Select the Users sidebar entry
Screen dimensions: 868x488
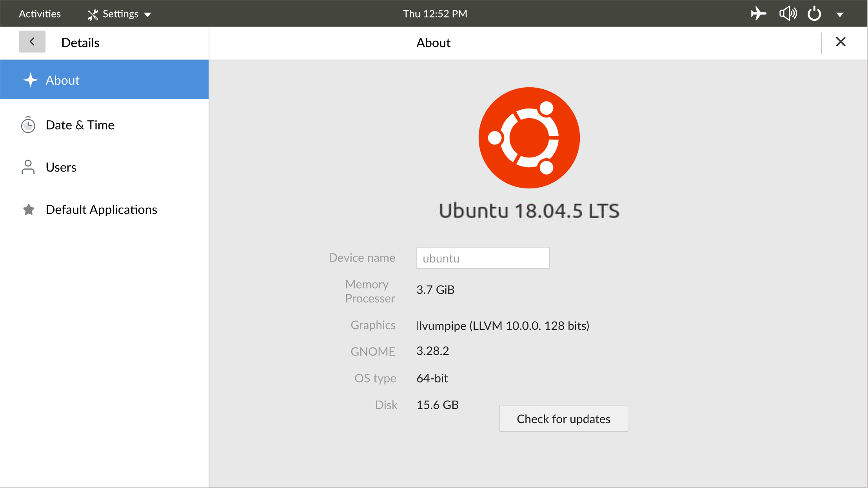[x=61, y=167]
